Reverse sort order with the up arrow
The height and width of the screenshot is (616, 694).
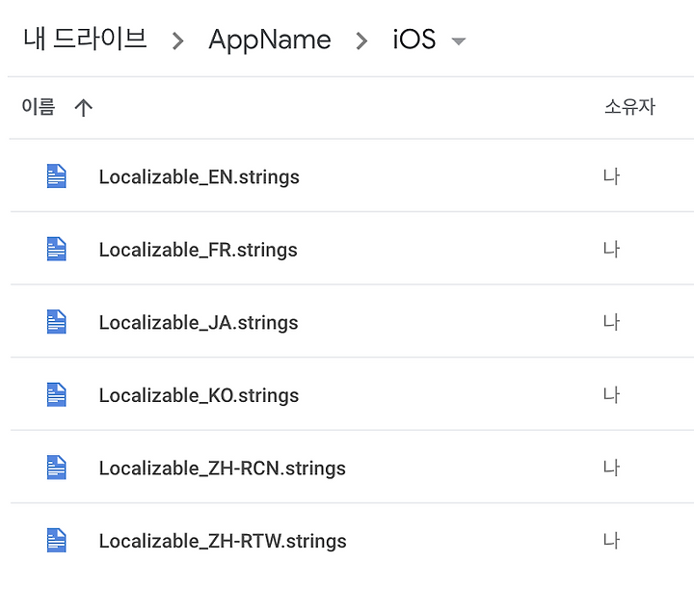[x=83, y=108]
